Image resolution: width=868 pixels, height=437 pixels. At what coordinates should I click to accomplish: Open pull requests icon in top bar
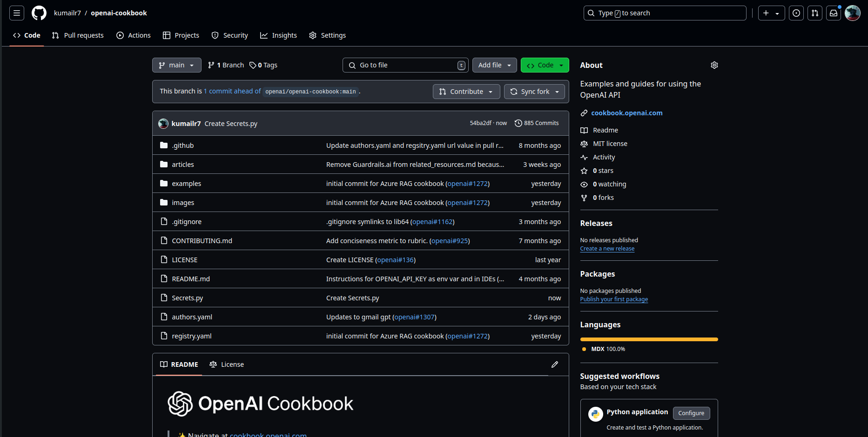click(x=815, y=13)
